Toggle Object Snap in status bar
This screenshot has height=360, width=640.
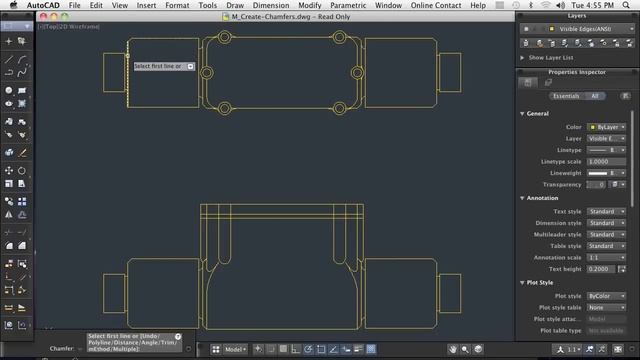click(321, 349)
